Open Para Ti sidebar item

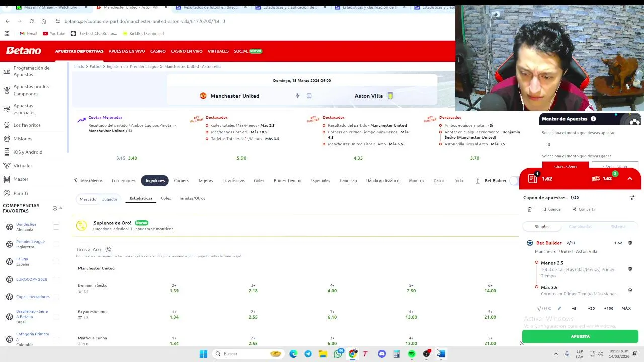click(x=16, y=193)
